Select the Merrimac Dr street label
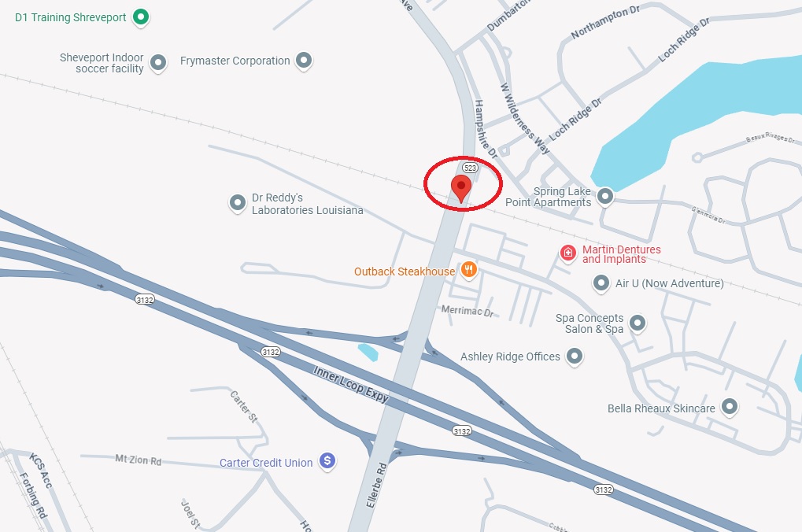802x532 pixels. 468,311
